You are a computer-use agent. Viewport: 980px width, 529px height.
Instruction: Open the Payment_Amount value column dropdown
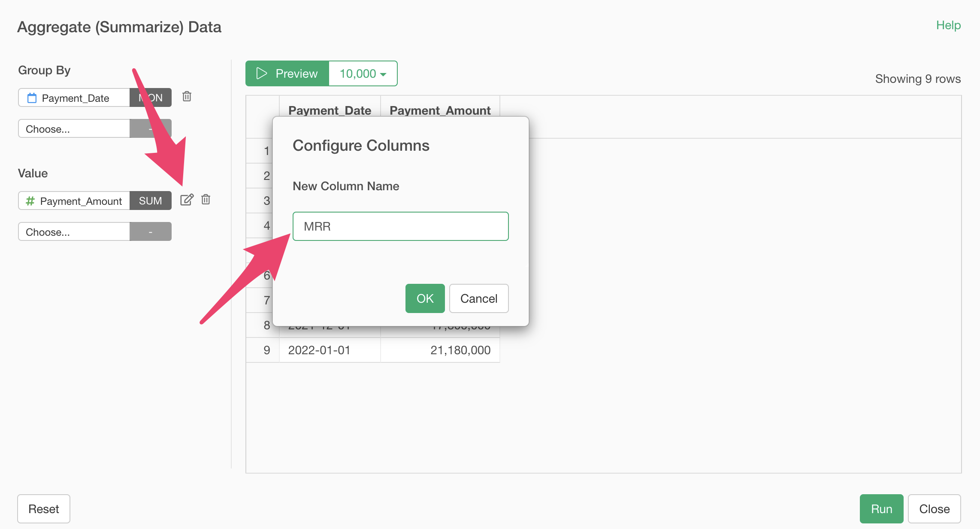[74, 201]
